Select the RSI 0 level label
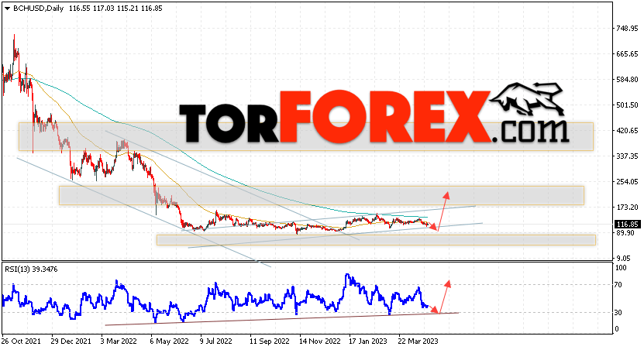The width and height of the screenshot is (644, 350). coord(617,329)
